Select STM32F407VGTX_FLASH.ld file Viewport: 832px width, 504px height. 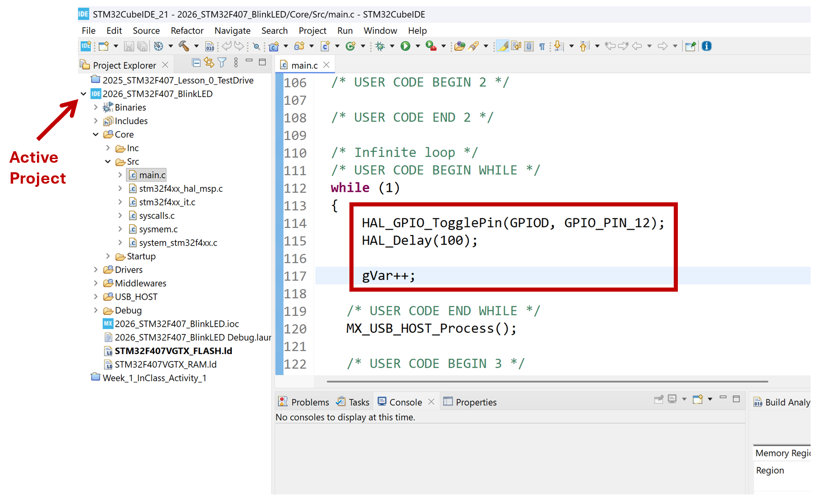coord(168,351)
